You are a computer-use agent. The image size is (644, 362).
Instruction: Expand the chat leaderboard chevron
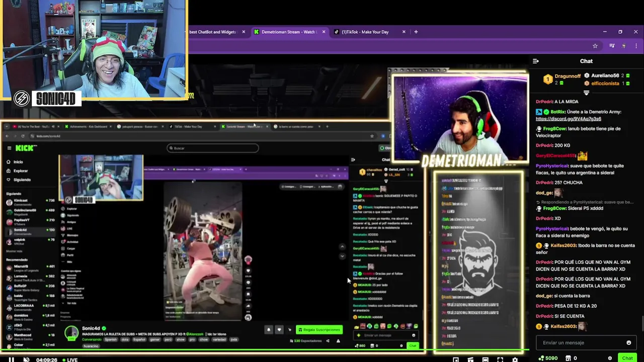point(586,93)
